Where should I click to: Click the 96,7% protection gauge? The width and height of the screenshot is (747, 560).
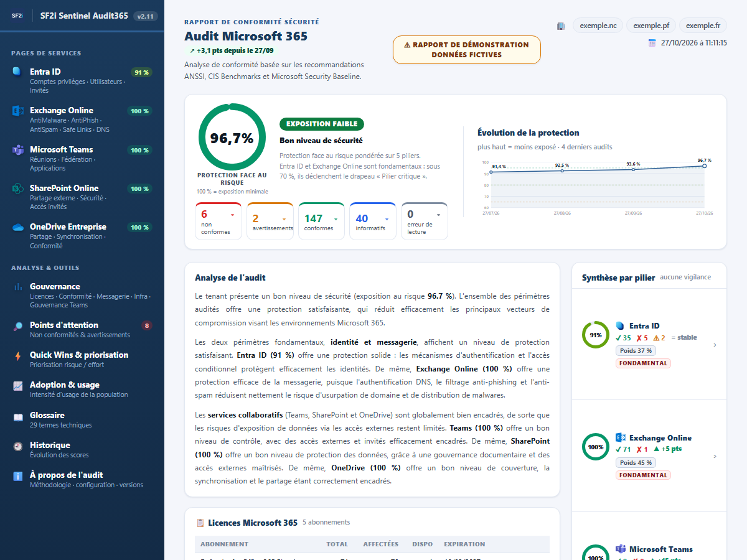click(232, 138)
